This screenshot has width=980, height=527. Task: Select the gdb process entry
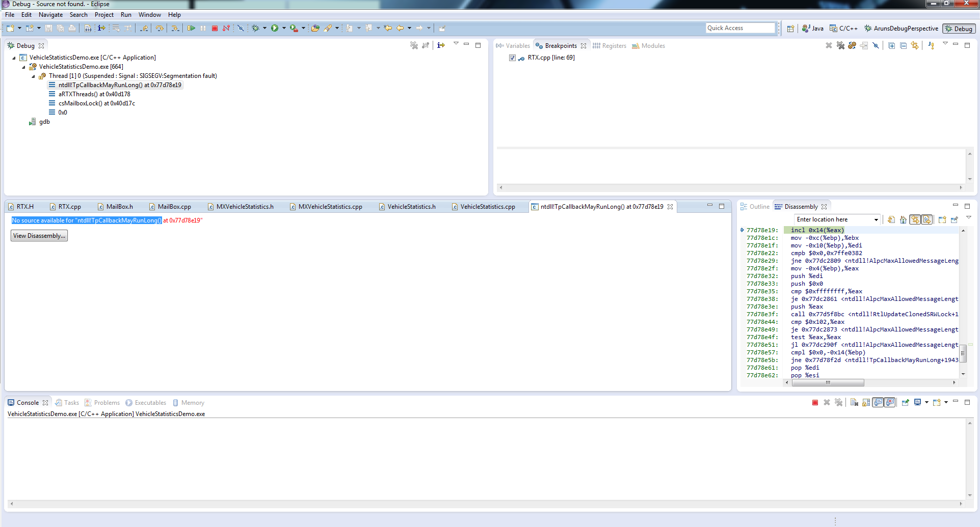(40, 122)
